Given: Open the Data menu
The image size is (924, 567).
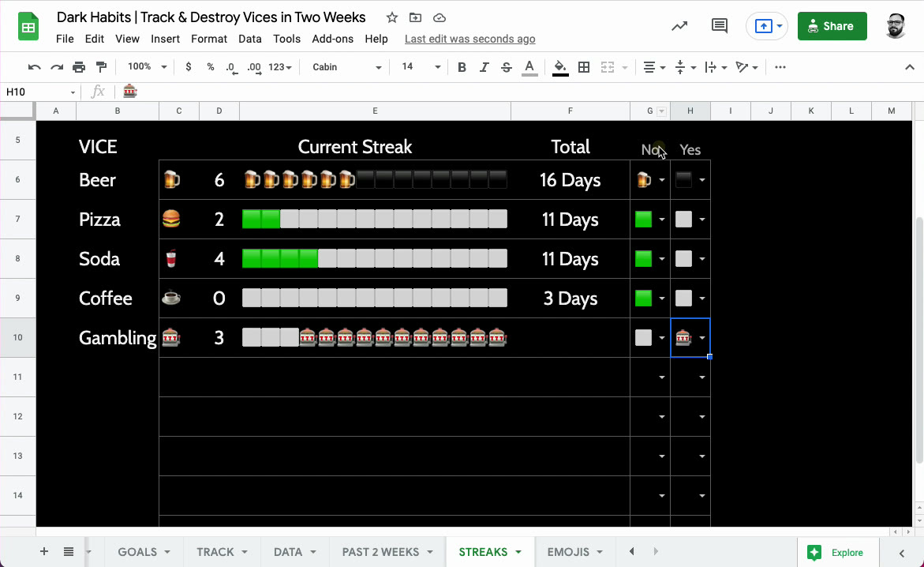Looking at the screenshot, I should pyautogui.click(x=250, y=39).
